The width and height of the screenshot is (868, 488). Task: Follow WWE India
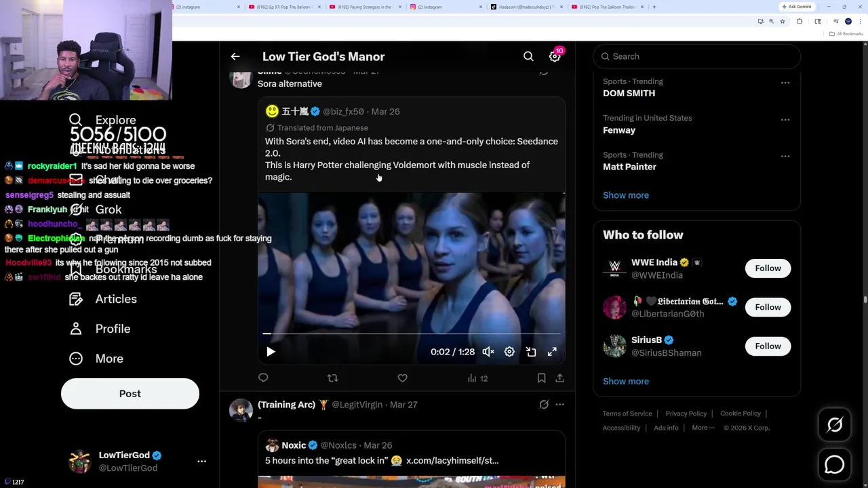click(x=768, y=268)
